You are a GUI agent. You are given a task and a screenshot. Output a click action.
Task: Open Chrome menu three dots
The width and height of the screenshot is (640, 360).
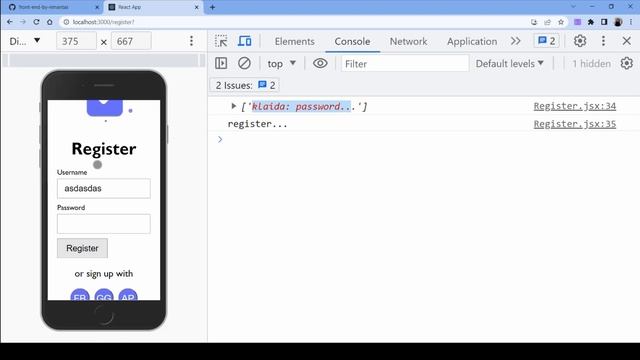click(x=631, y=22)
